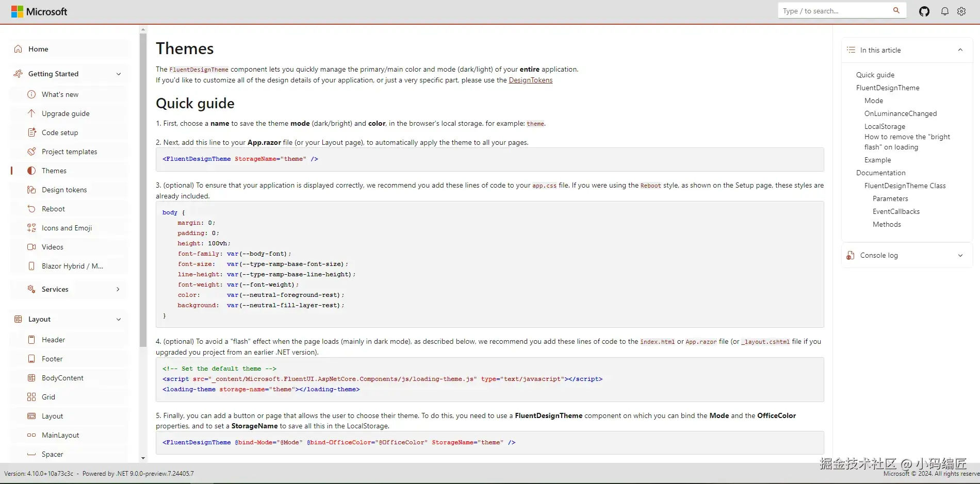Click the In this article list icon
Screen dimensions: 980x484
tap(851, 50)
